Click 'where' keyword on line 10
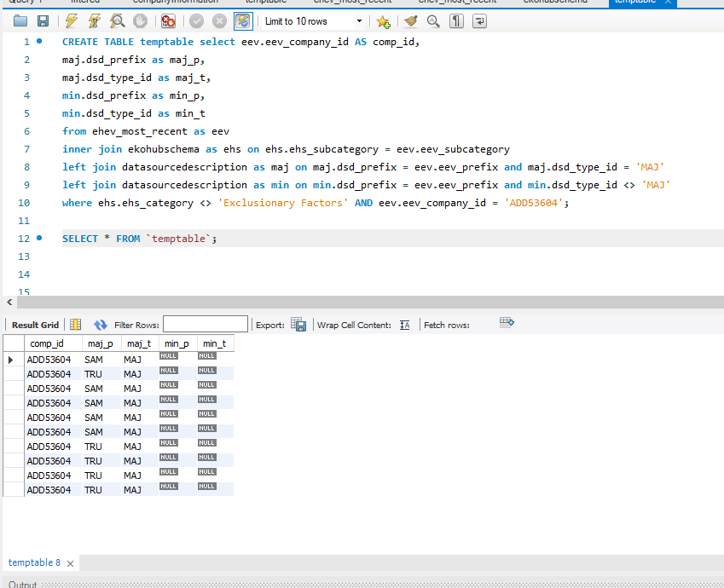Viewport: 724px width, 588px height. (x=77, y=203)
